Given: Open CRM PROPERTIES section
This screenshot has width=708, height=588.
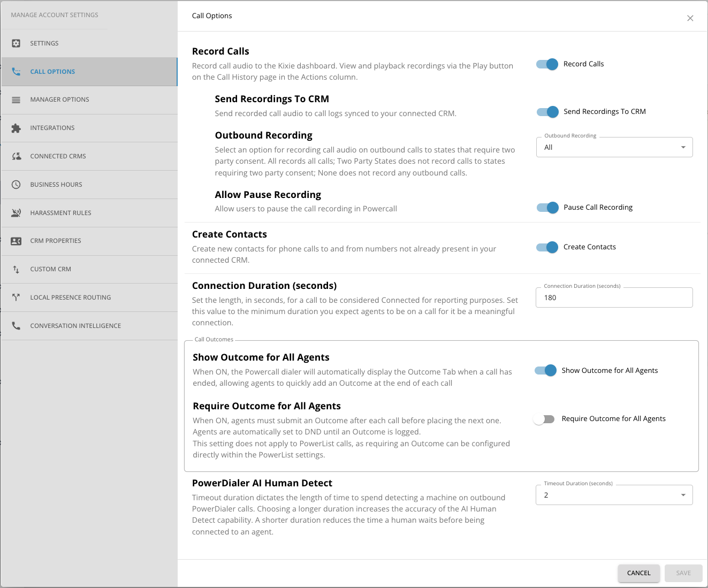Looking at the screenshot, I should [89, 241].
